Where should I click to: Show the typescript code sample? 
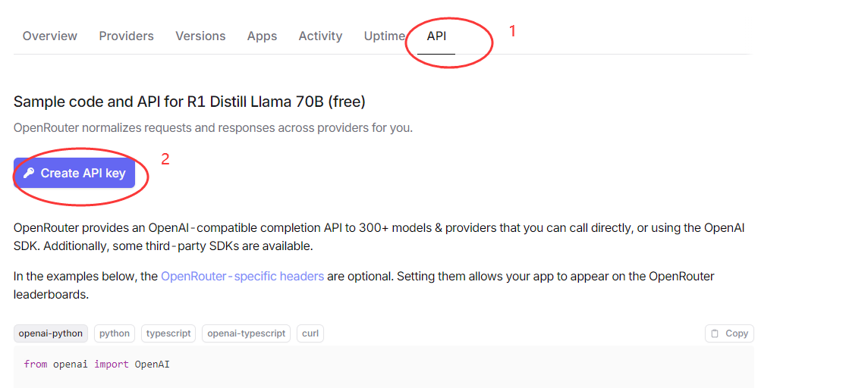[168, 333]
